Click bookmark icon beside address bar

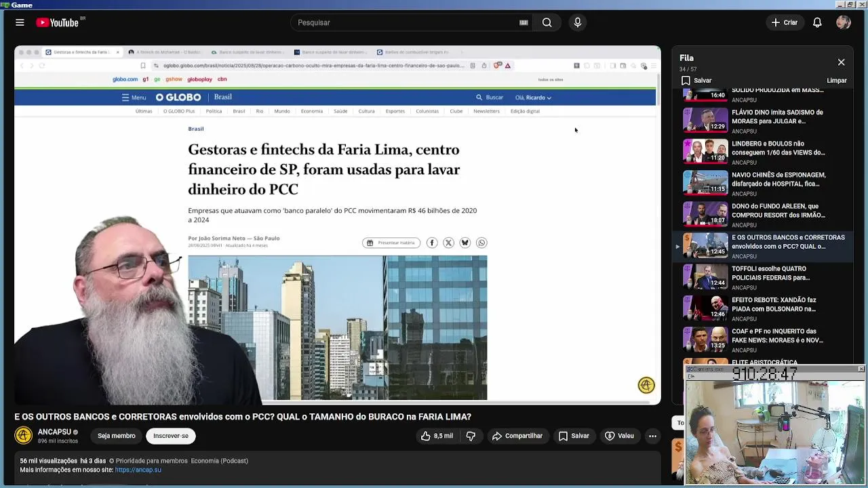coord(143,66)
